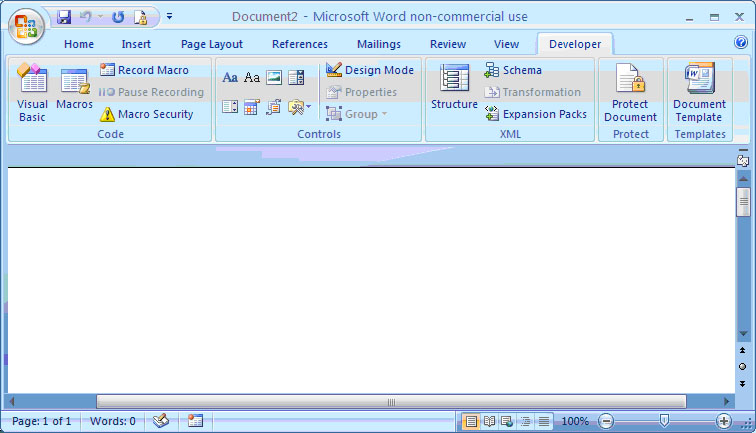Screen dimensions: 756x433
Task: Open Macro Security settings
Action: [x=147, y=114]
